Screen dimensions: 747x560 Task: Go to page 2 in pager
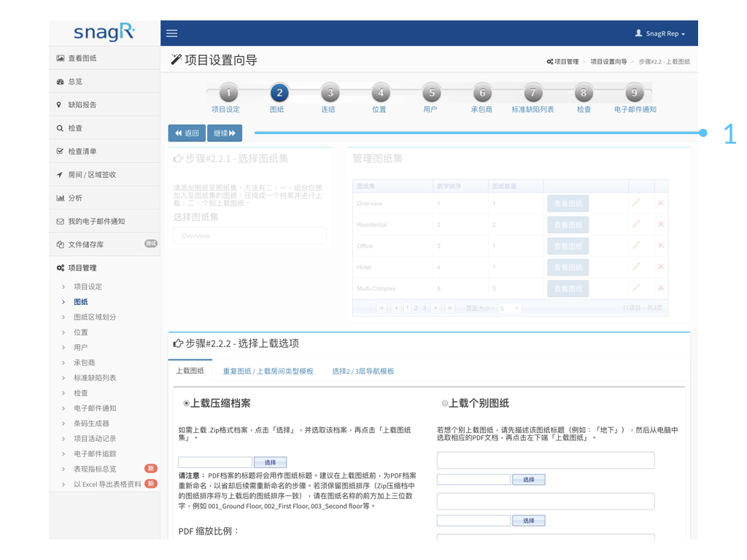pos(416,308)
